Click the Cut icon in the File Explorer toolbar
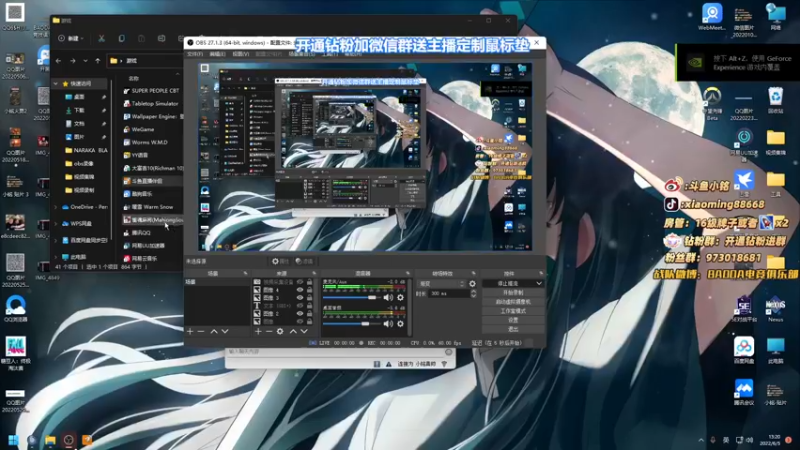800x450 pixels. (x=102, y=38)
